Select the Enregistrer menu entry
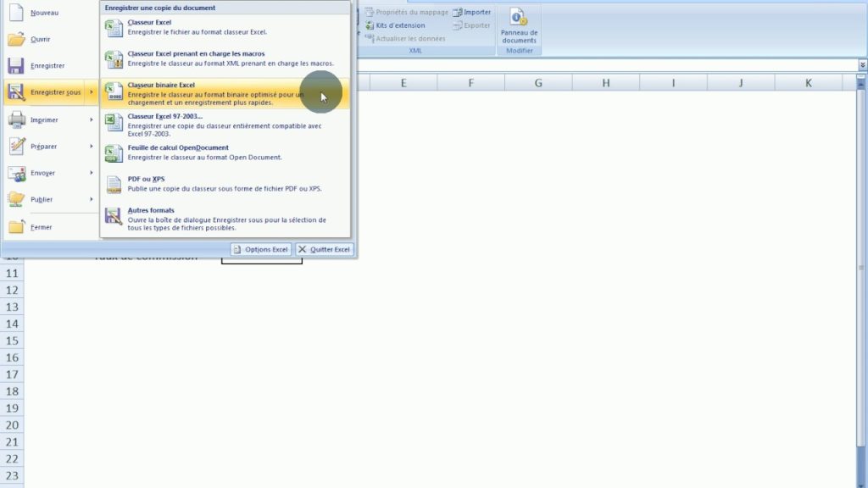868x488 pixels. click(x=51, y=65)
